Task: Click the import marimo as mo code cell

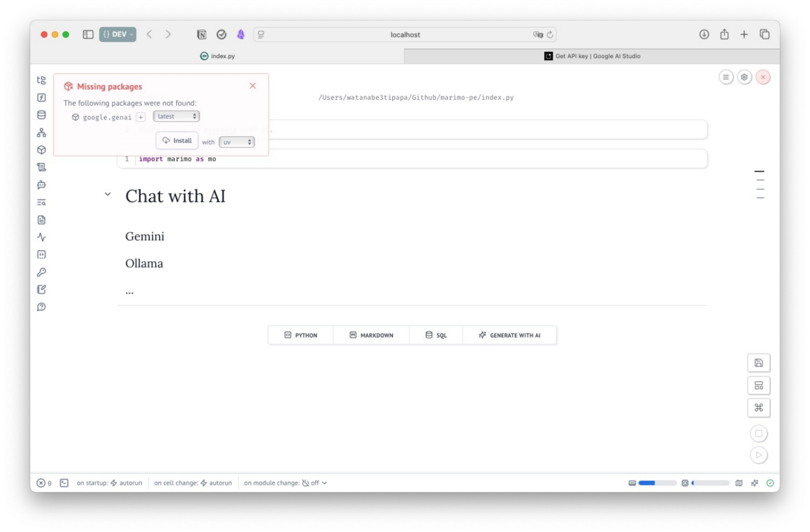Action: pyautogui.click(x=412, y=159)
